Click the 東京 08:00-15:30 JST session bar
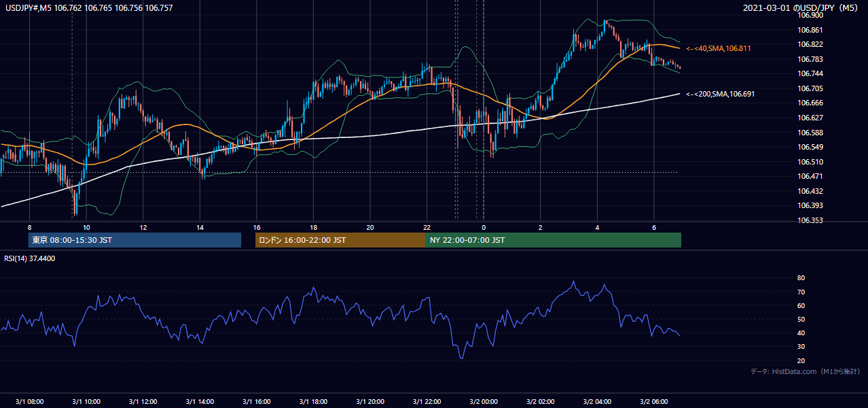The image size is (868, 408). click(x=134, y=240)
